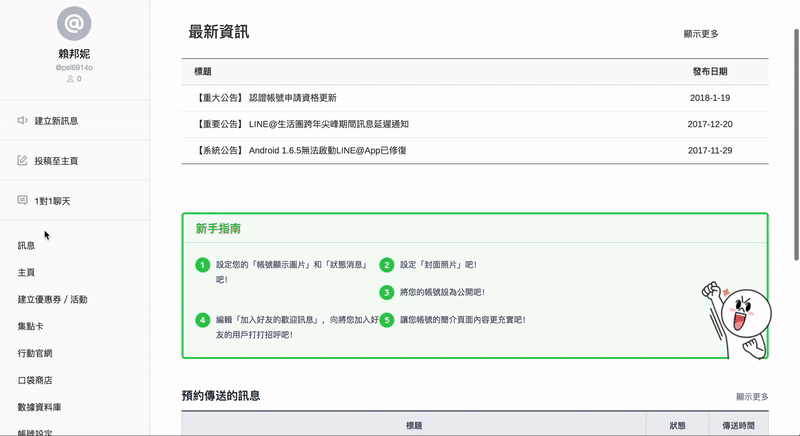Click guide step 將您的帳號設為公開吧!

pos(442,292)
